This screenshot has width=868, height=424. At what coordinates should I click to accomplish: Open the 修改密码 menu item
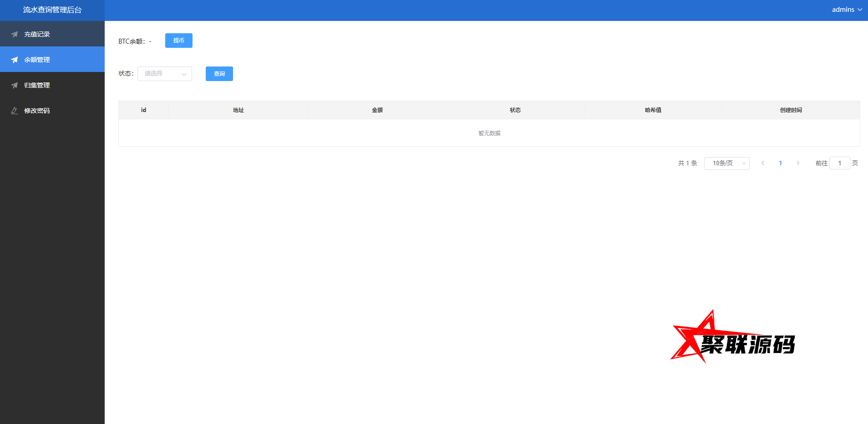point(52,111)
